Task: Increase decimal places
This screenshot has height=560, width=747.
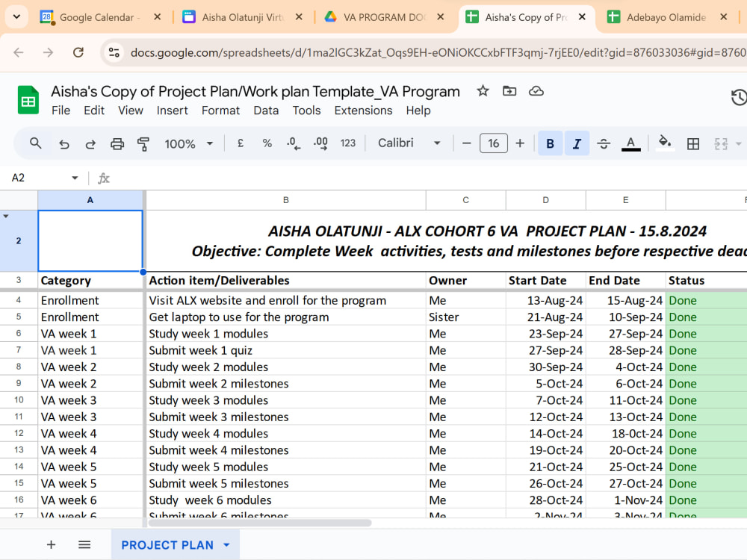Action: click(x=320, y=143)
